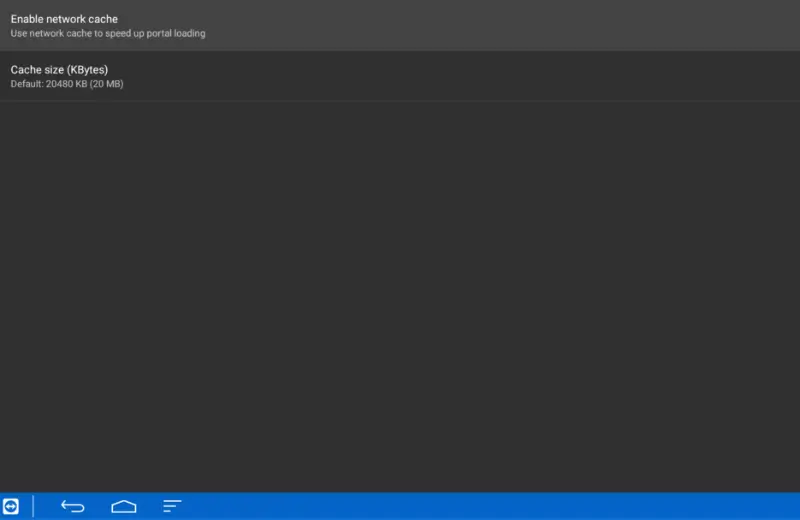Click the 'Enable network cache' title text
The width and height of the screenshot is (800, 520).
64,19
